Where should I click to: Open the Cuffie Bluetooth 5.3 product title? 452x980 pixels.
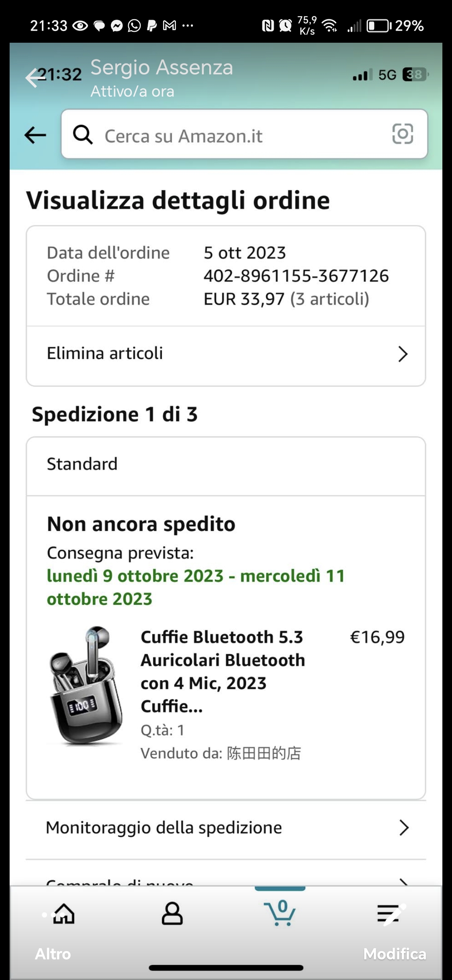223,672
